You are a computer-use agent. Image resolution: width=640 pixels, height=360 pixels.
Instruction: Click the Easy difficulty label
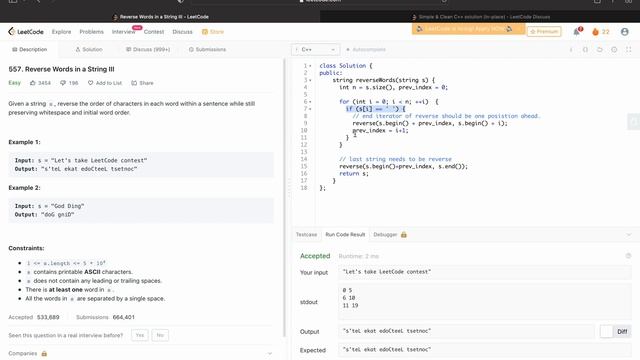(x=15, y=83)
